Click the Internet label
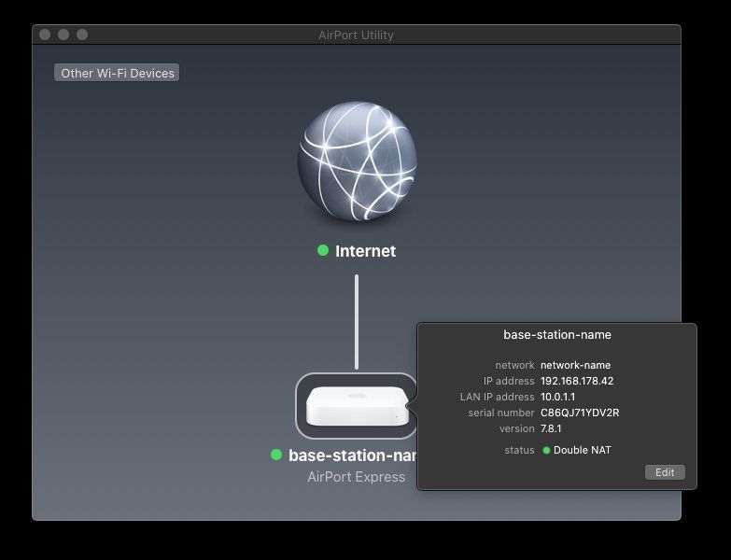 [366, 251]
